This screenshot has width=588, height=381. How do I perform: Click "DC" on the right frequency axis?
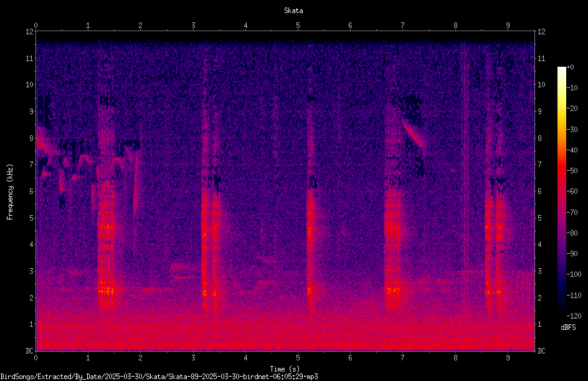(x=541, y=350)
